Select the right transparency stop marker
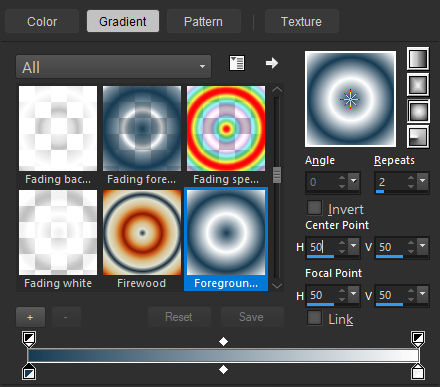440x387 pixels. (418, 339)
